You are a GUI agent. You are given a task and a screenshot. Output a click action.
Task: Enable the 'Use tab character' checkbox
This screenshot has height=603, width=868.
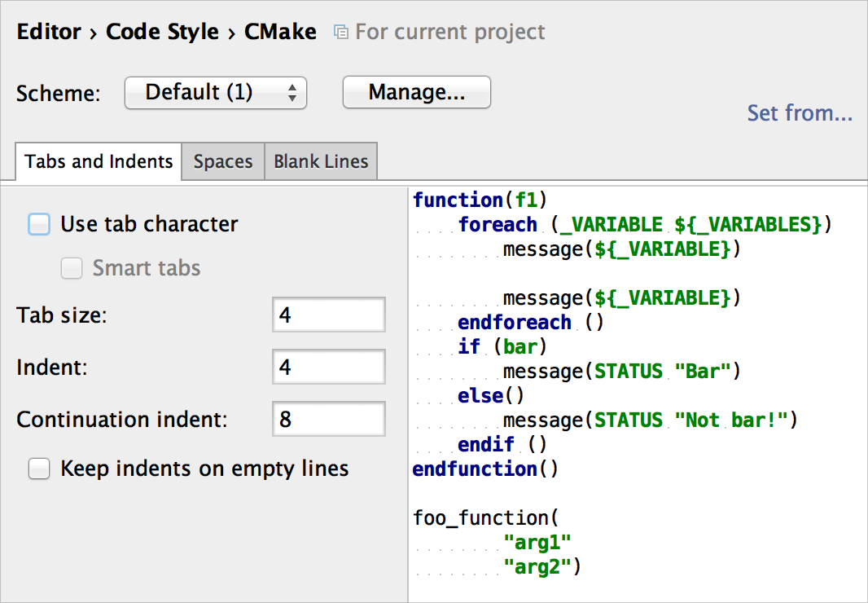click(x=39, y=224)
